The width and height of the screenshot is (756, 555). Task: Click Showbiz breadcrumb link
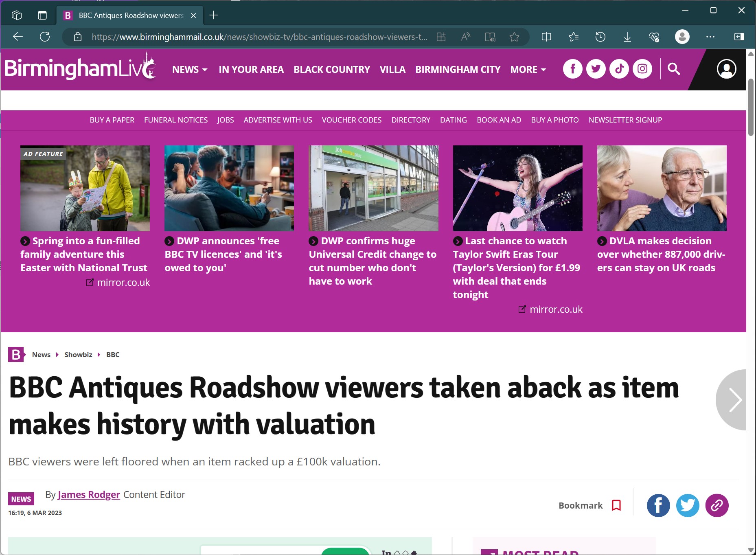[x=78, y=355]
